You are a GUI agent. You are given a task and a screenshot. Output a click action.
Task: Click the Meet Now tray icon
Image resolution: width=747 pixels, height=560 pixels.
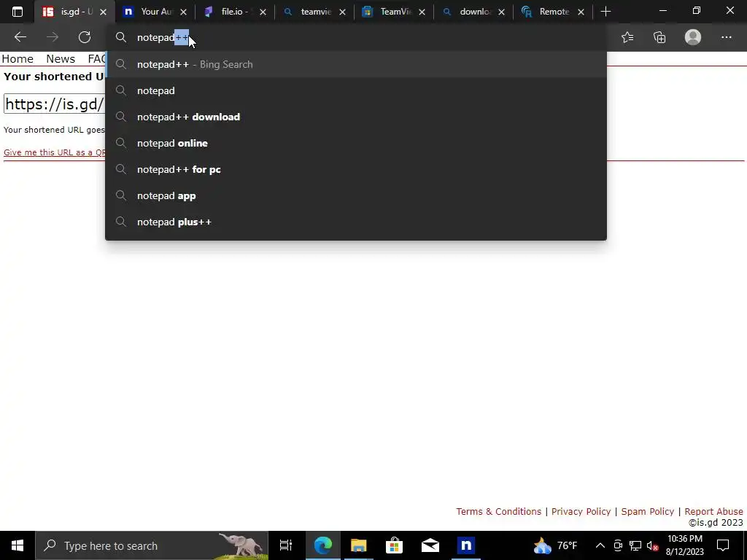[x=618, y=545]
